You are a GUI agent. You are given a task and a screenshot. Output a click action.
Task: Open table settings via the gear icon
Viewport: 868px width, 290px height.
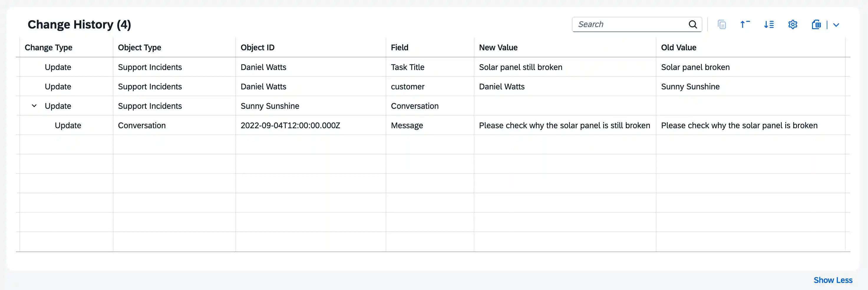[x=793, y=25]
